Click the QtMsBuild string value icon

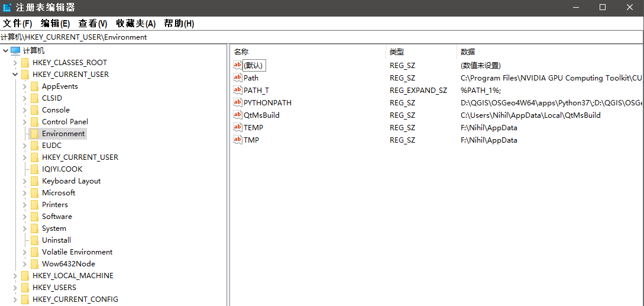tap(238, 115)
